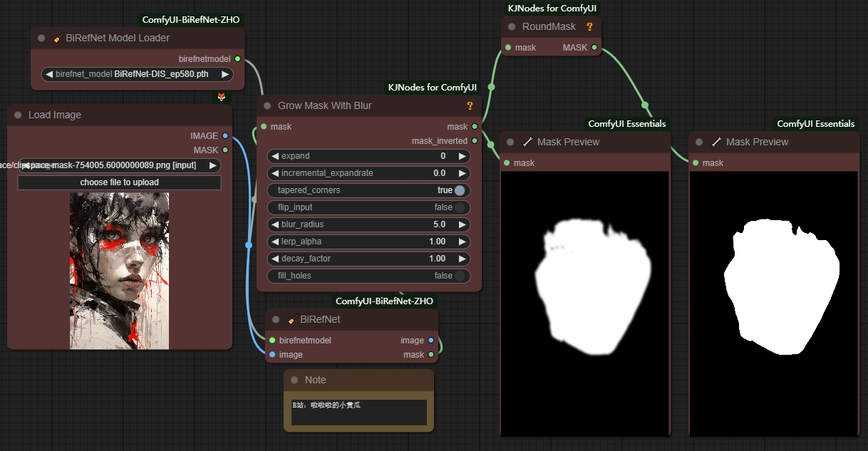Decrease blur_radius with the left arrow

(x=275, y=224)
